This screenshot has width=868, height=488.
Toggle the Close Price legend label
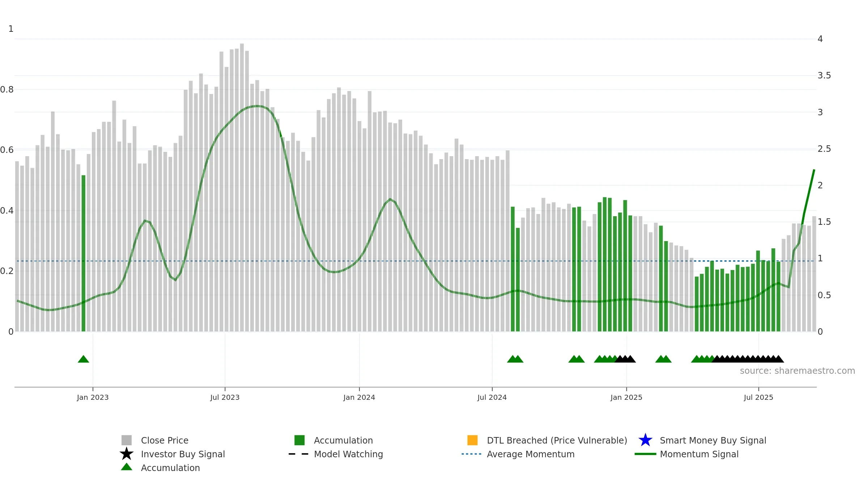coord(165,440)
